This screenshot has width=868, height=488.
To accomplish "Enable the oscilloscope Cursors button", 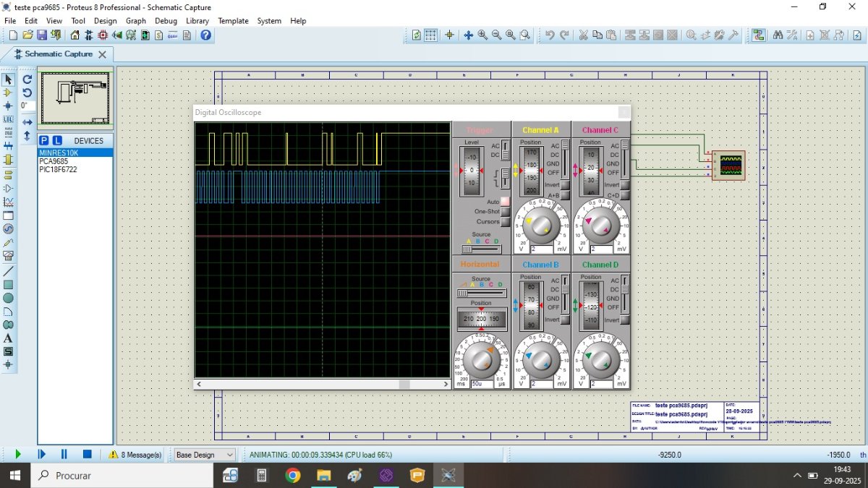I will [505, 221].
